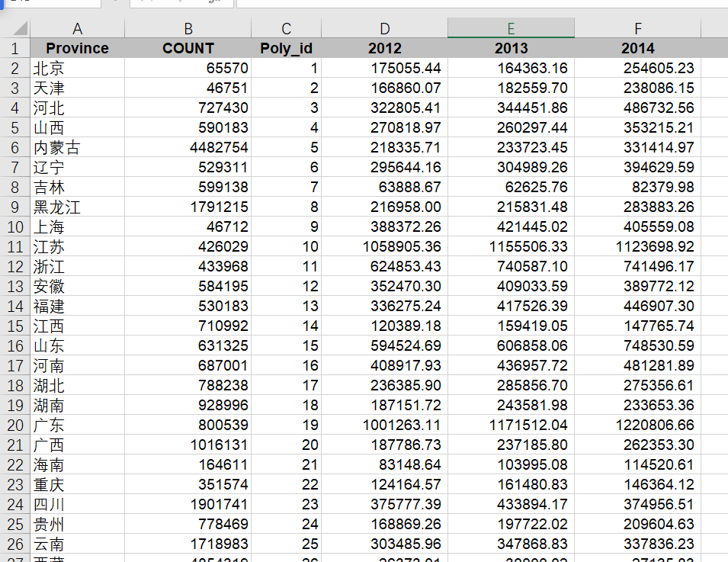Select cell containing 北京
Screen dimensions: 728x562
click(x=78, y=69)
